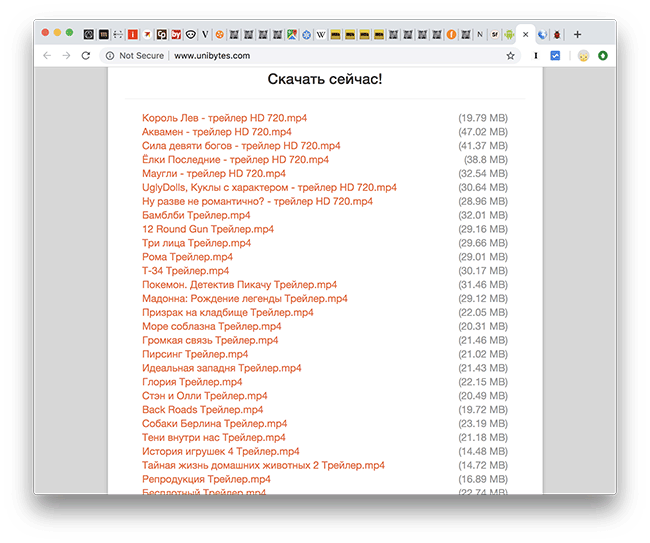Open 'Сила девяти богов - трейлер HD 720.mp4'

[x=241, y=146]
